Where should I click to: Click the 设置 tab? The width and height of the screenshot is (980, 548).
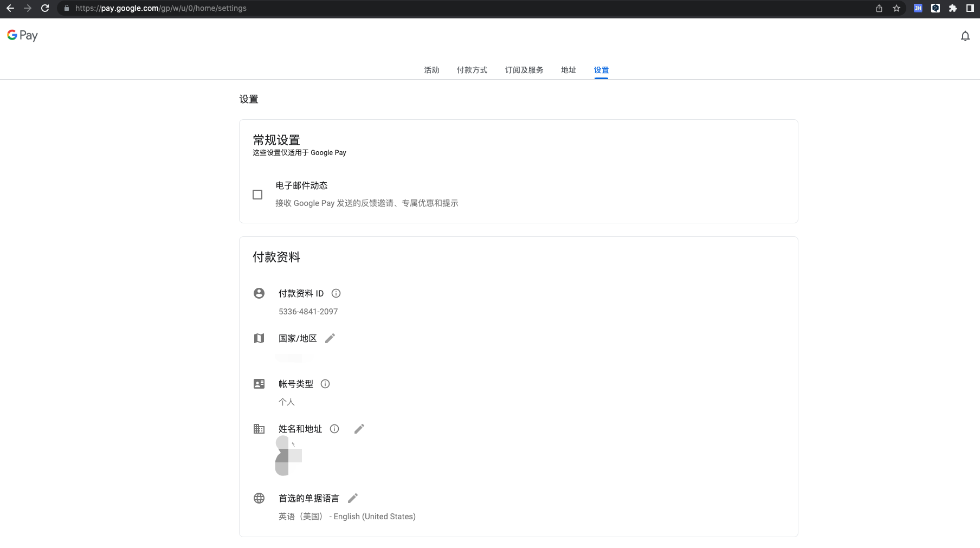[x=601, y=70]
